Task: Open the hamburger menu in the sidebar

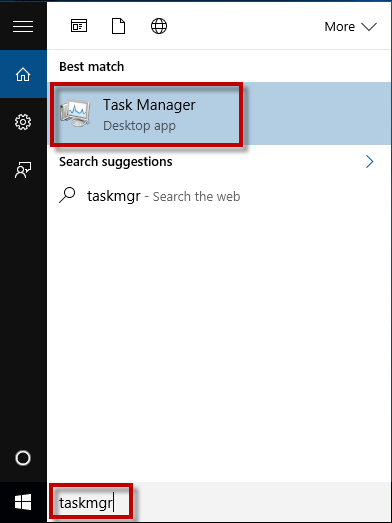Action: coord(23,26)
